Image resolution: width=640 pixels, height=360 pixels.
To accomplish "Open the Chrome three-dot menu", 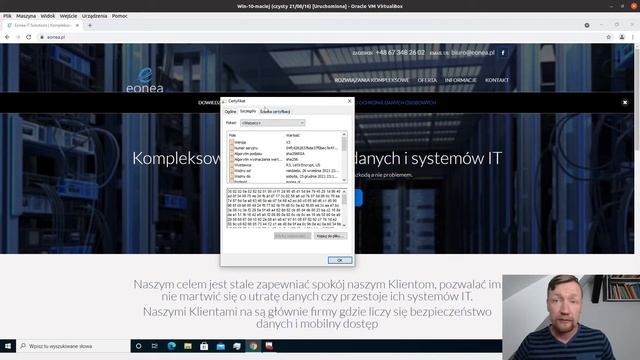I will (633, 37).
